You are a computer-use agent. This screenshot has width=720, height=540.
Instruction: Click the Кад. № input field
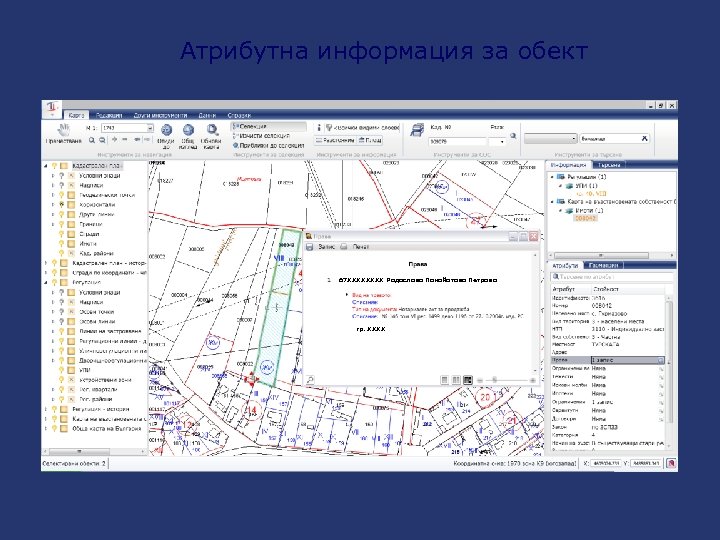[457, 142]
